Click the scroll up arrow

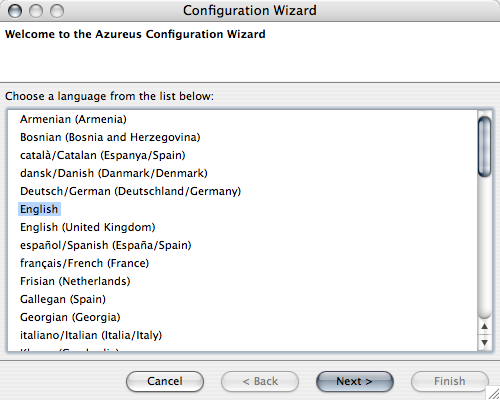pos(485,327)
